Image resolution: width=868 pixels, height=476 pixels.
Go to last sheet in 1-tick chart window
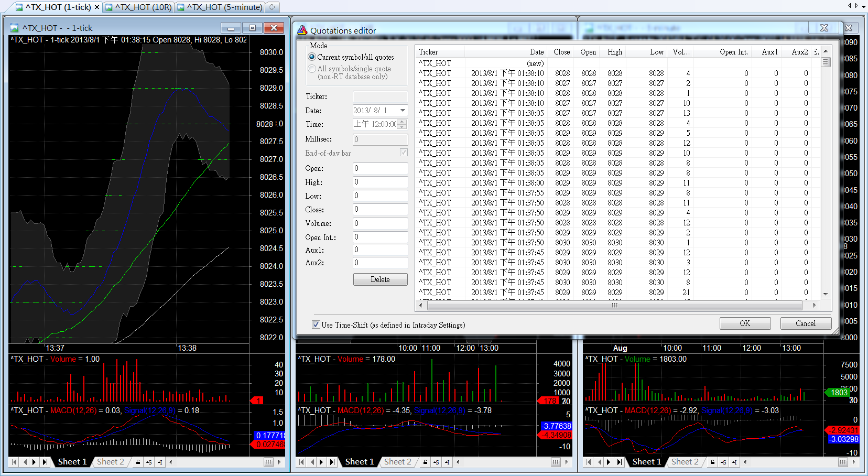[45, 462]
